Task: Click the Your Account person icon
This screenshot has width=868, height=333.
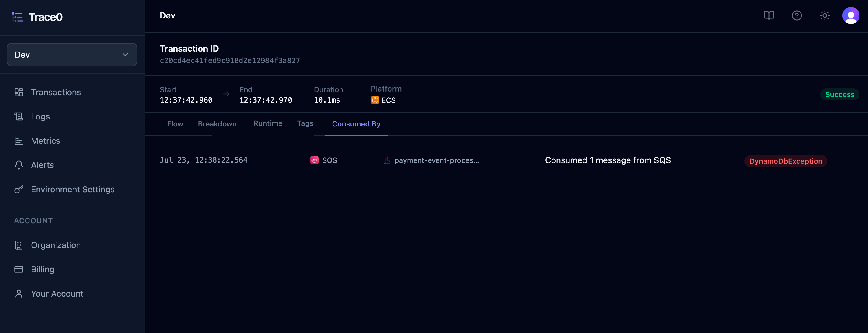Action: click(x=19, y=293)
